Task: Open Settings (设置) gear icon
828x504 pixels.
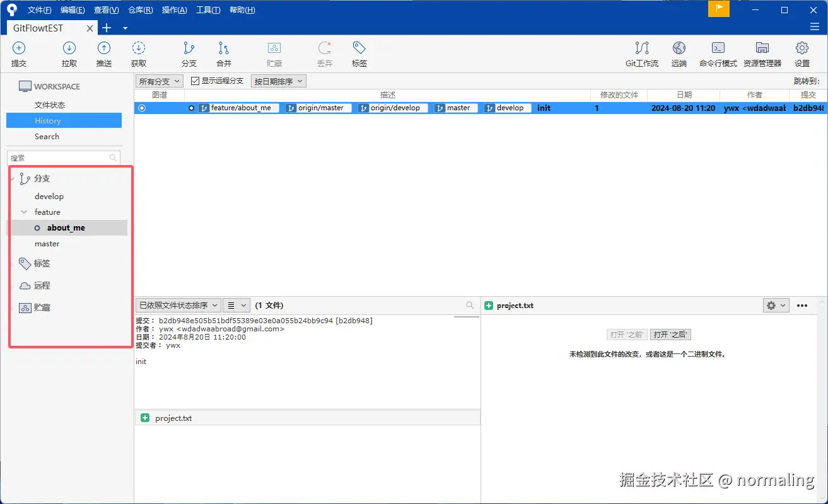Action: pos(802,48)
